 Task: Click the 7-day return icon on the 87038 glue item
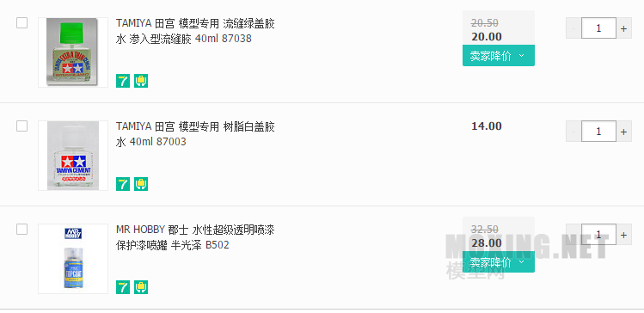click(x=123, y=81)
